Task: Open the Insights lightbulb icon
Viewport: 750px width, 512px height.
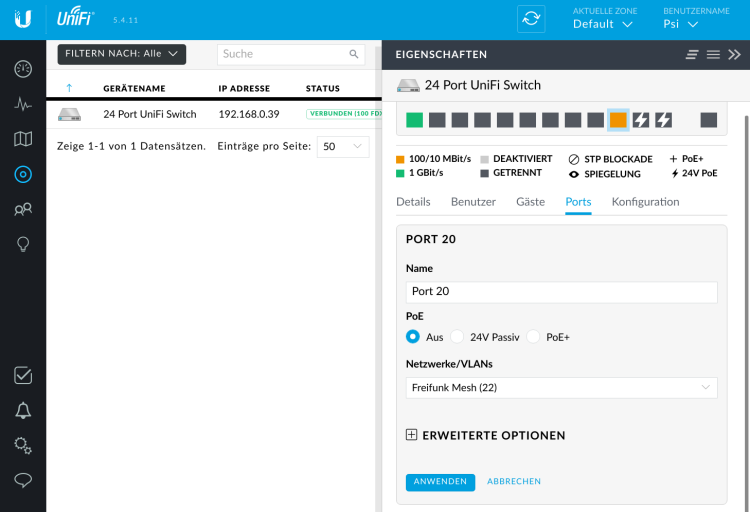Action: point(23,245)
